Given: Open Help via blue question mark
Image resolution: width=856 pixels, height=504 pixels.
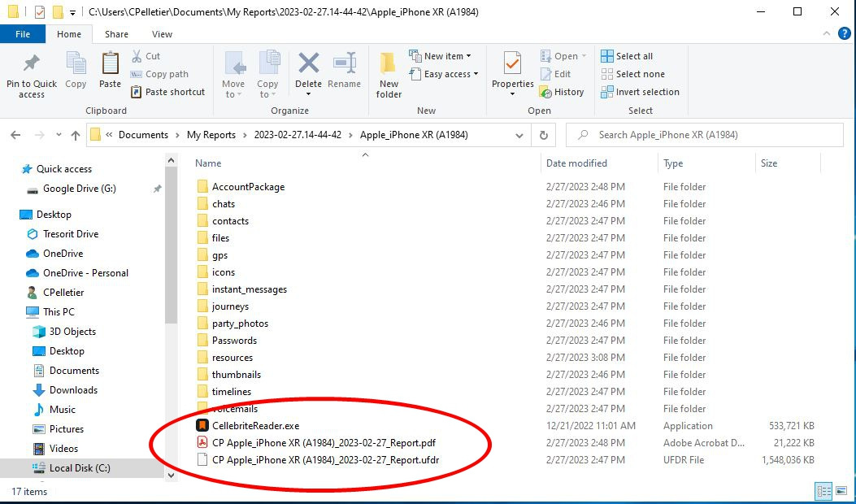Looking at the screenshot, I should tap(844, 34).
